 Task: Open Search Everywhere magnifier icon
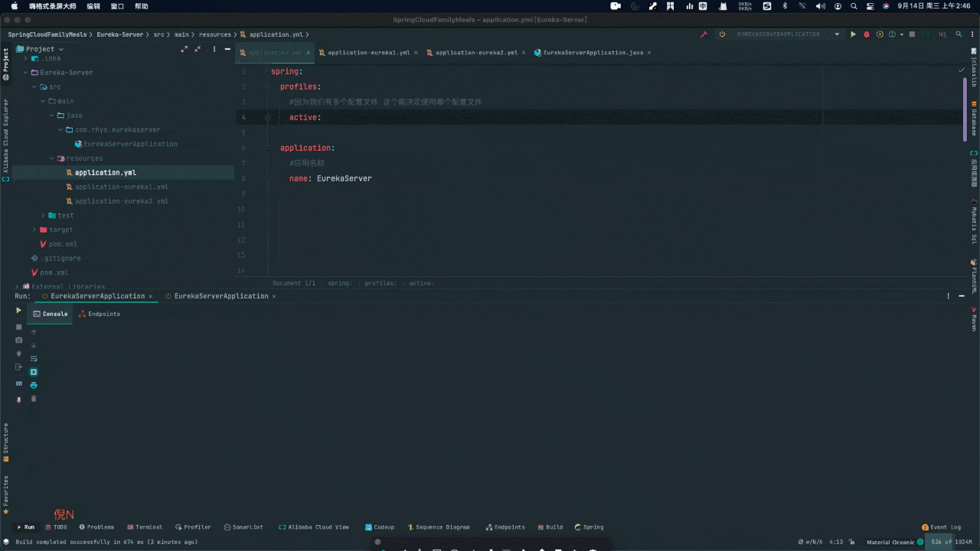coord(959,34)
